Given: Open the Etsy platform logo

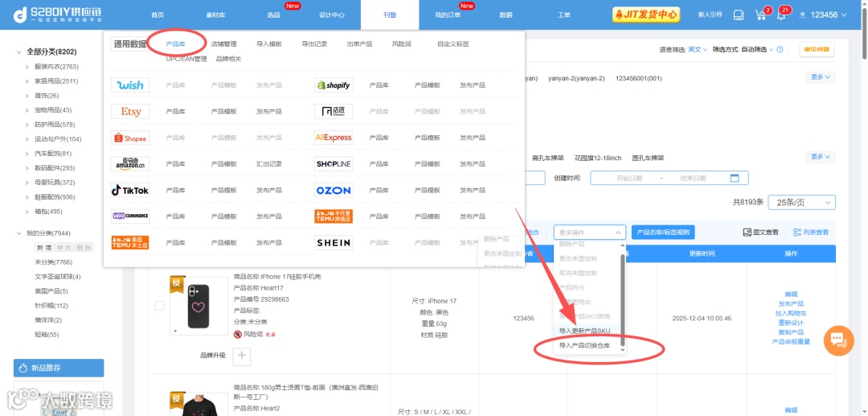Looking at the screenshot, I should coord(130,111).
